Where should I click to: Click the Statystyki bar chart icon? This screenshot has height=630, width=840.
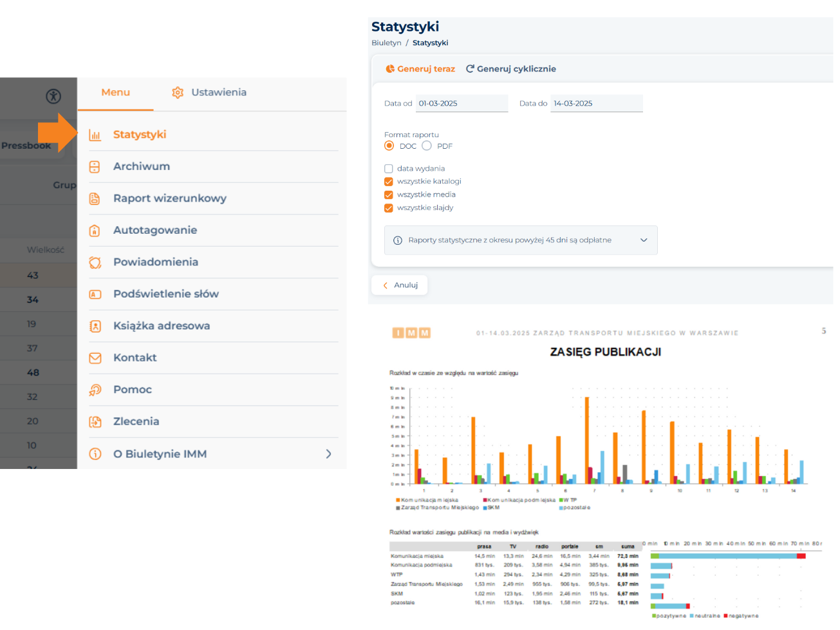click(95, 135)
